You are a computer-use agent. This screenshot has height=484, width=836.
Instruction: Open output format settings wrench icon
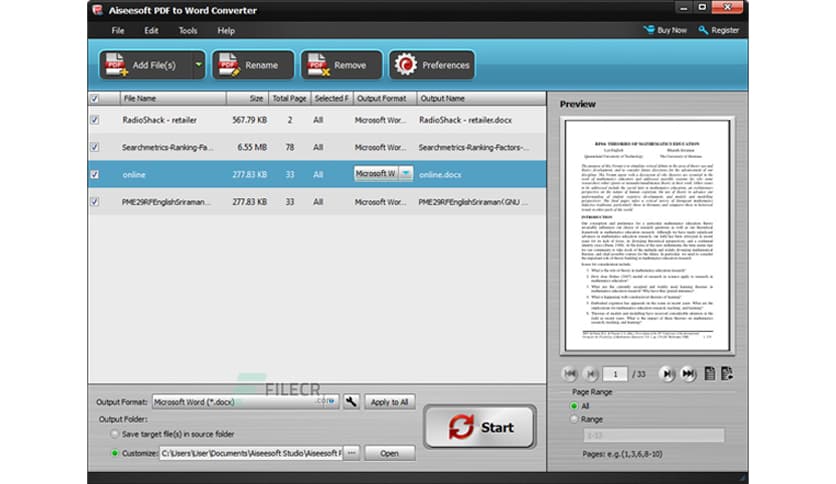click(x=351, y=402)
